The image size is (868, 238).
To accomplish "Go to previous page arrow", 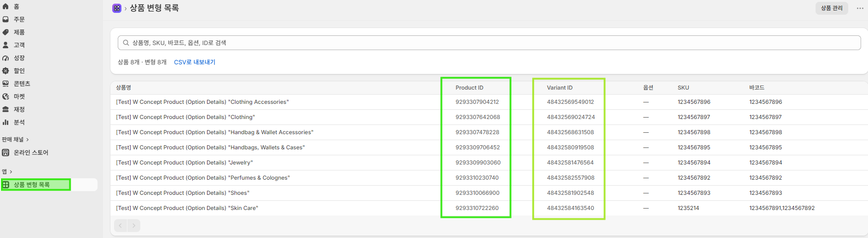I will [x=121, y=226].
